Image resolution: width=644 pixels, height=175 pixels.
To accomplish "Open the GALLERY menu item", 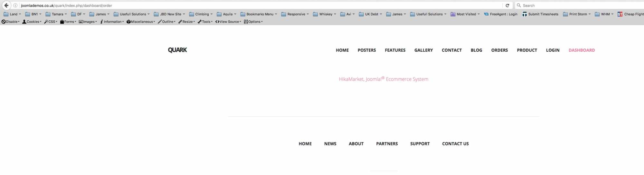I will [x=423, y=50].
